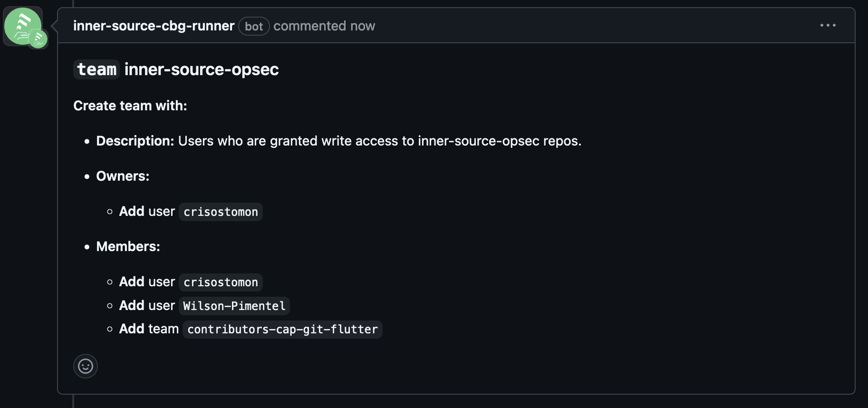Open the "commented now" timestamp link

[x=324, y=26]
